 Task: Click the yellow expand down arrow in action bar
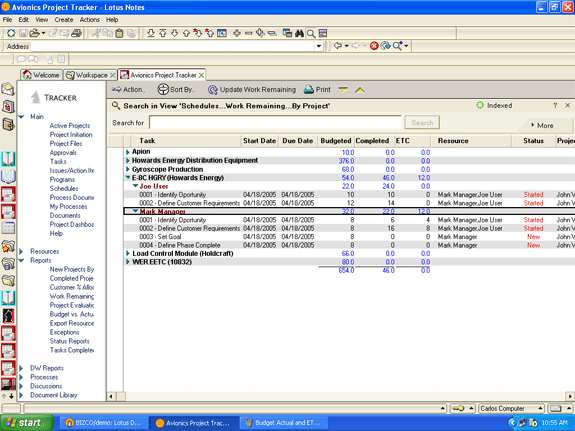(x=343, y=90)
